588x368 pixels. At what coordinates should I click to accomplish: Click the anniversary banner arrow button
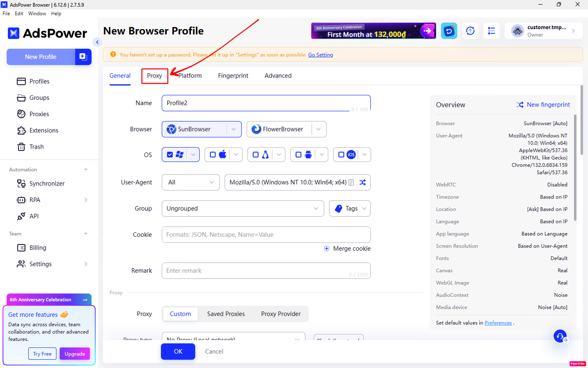point(428,31)
